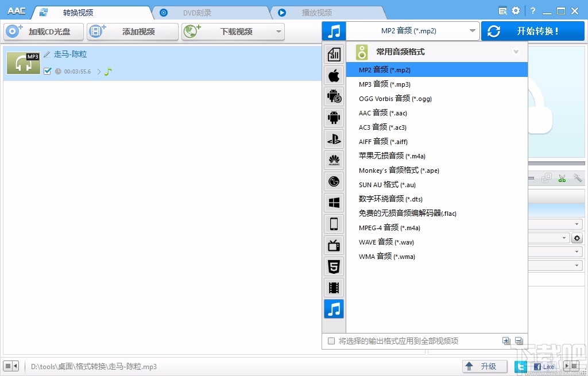Show all formats via the All category icon
This screenshot has height=376, width=588.
(x=334, y=54)
